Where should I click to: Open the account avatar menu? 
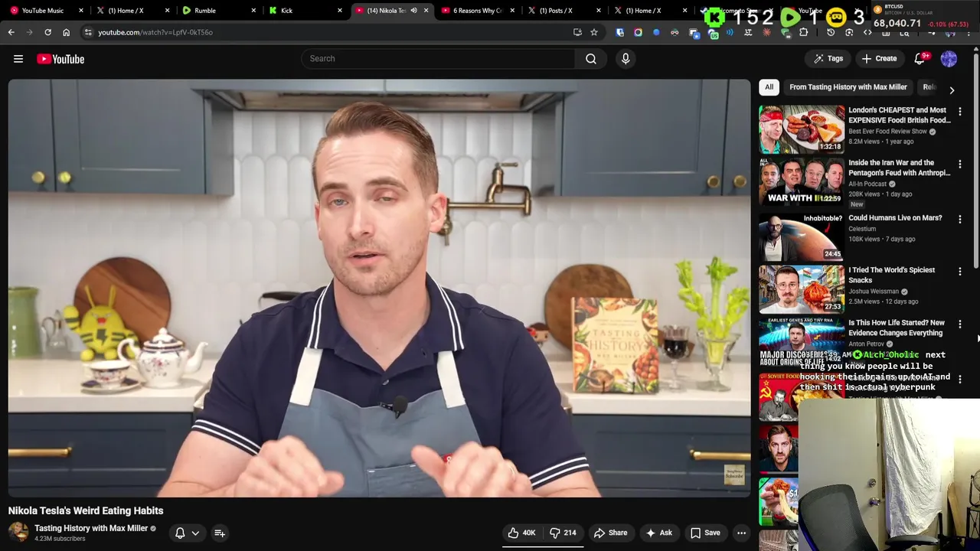coord(949,59)
